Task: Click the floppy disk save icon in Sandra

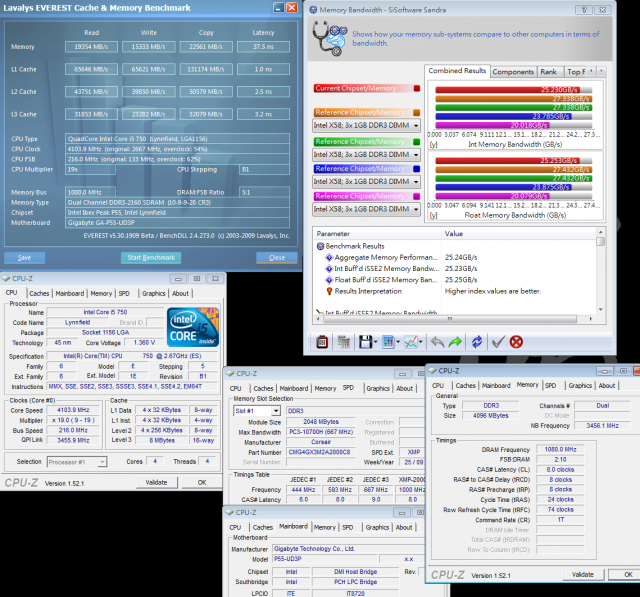Action: pyautogui.click(x=365, y=342)
